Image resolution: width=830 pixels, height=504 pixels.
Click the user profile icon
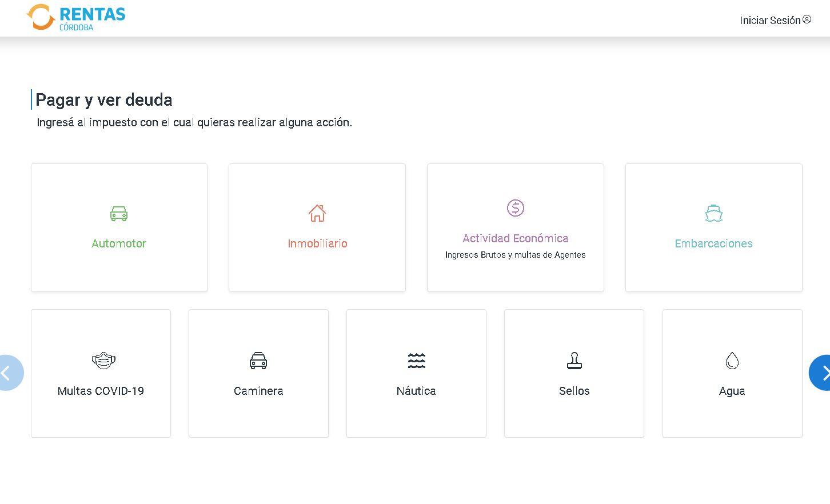pos(807,19)
